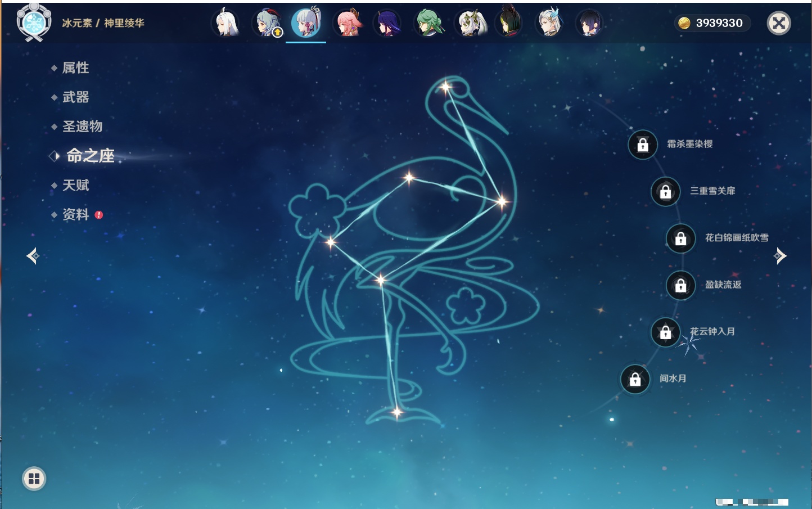Select the white-haired character portrait at the start of the row

coord(226,24)
